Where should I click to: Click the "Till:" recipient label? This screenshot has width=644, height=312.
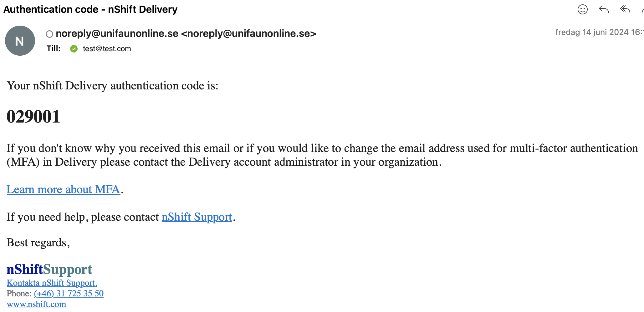(x=54, y=49)
